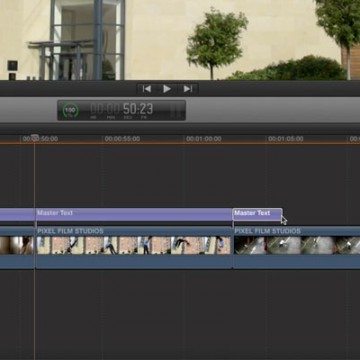The height and width of the screenshot is (360, 360).
Task: Jump to next edit point button
Action: coord(188,89)
